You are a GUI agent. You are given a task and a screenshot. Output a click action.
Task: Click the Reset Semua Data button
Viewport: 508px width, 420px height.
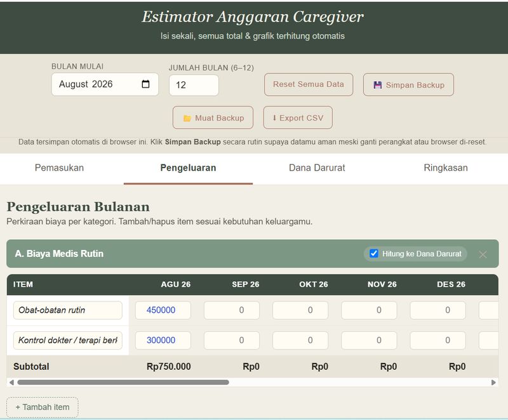click(309, 84)
